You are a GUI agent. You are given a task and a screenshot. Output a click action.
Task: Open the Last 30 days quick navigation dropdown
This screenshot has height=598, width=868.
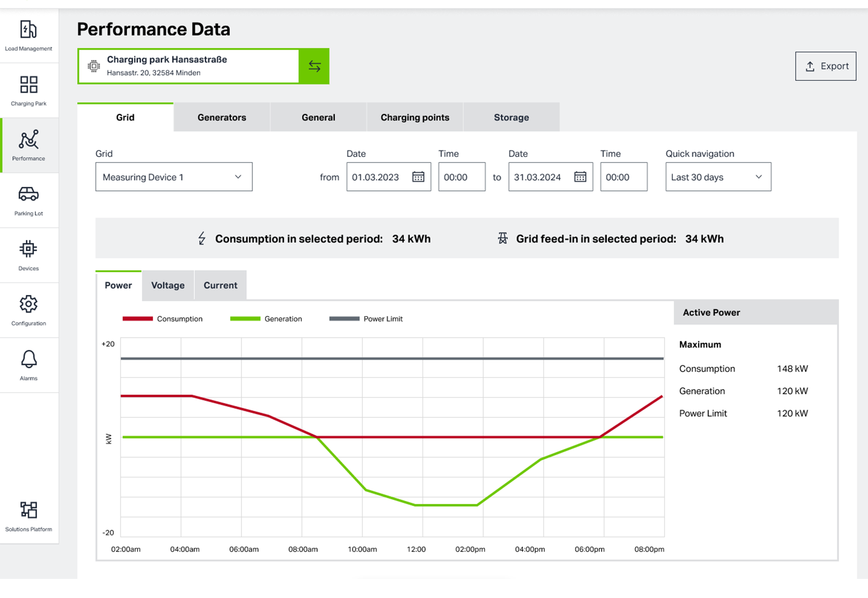pyautogui.click(x=718, y=177)
